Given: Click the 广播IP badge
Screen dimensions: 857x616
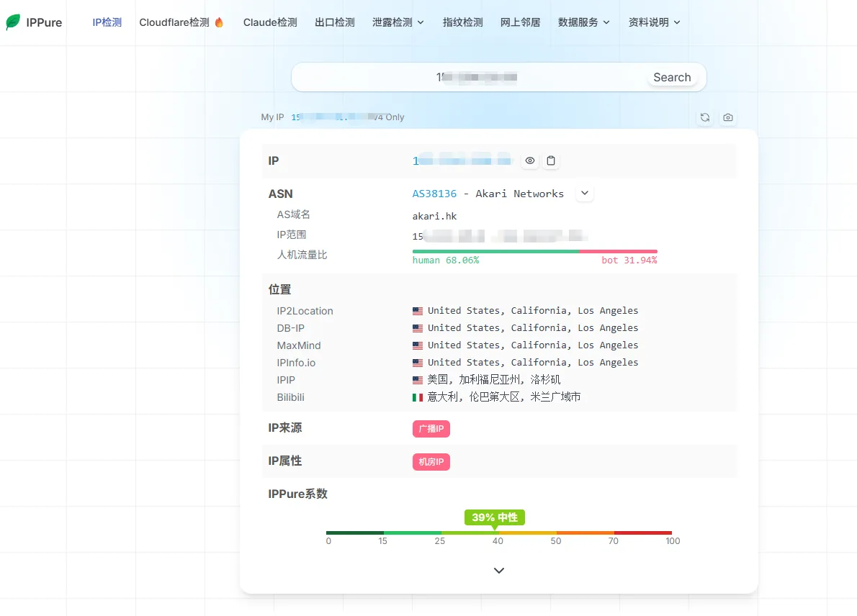Looking at the screenshot, I should [431, 429].
